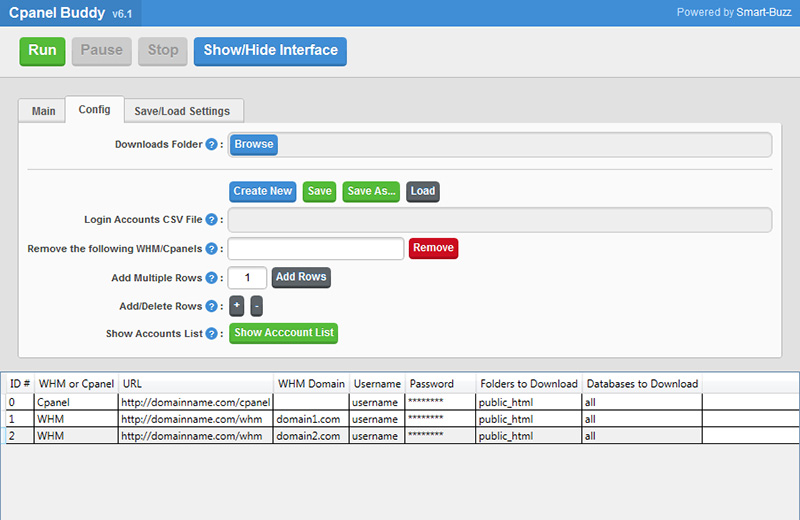800x520 pixels.
Task: Click the Cpanel Buddy v6.1 title
Action: 70,13
